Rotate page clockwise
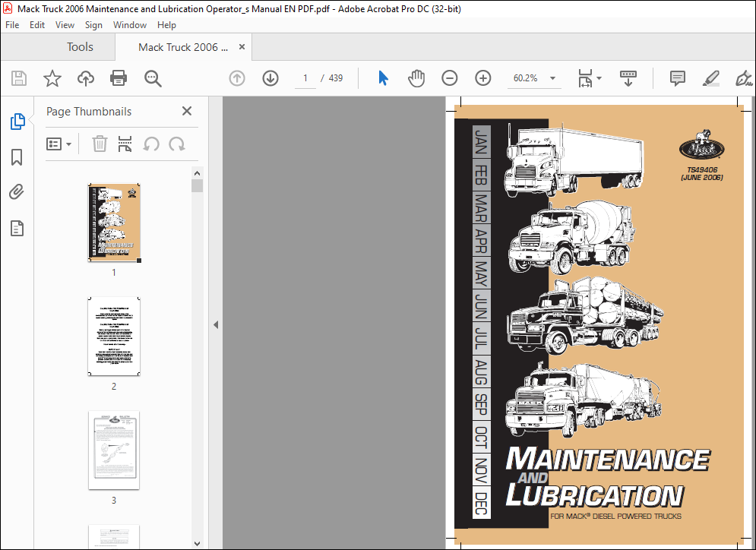The image size is (756, 550). (177, 144)
